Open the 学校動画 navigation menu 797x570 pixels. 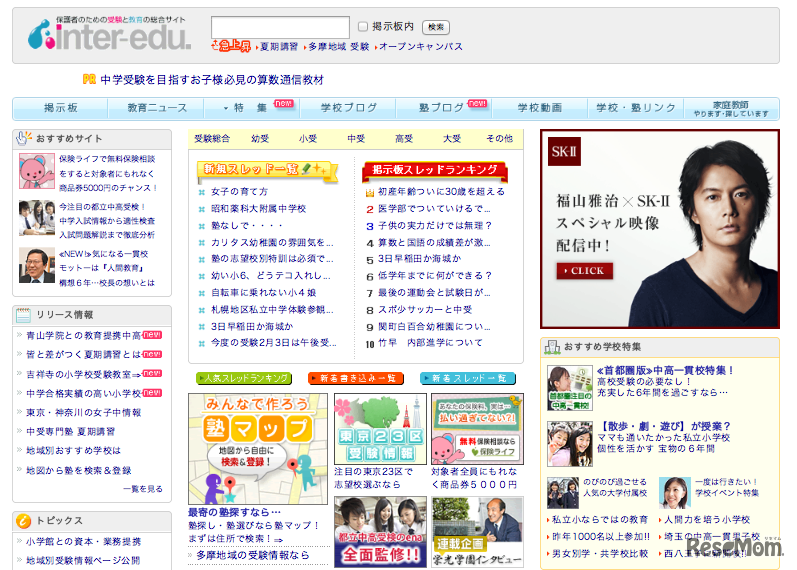click(x=540, y=108)
